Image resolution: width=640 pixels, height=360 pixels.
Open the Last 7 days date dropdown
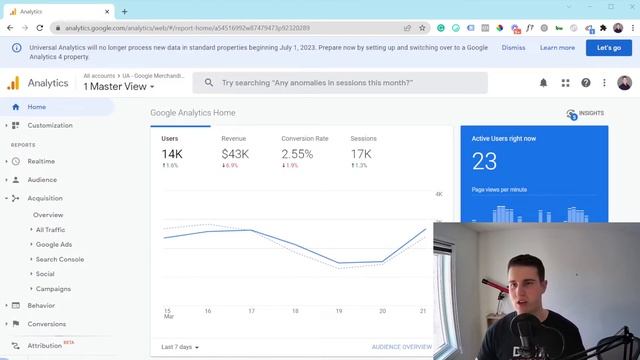coord(180,347)
